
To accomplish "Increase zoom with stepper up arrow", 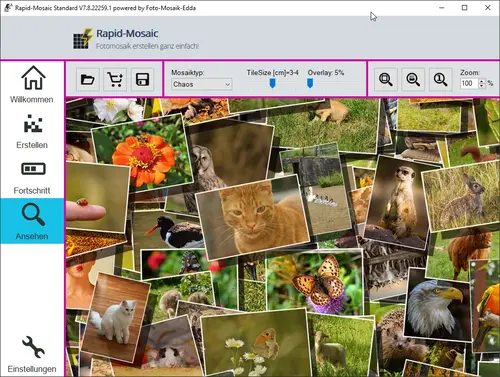I will (482, 81).
